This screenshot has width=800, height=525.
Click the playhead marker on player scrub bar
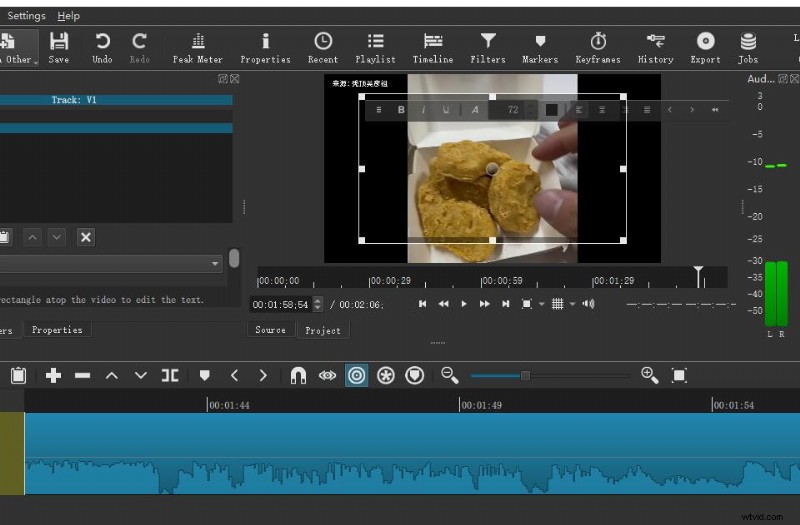(698, 276)
